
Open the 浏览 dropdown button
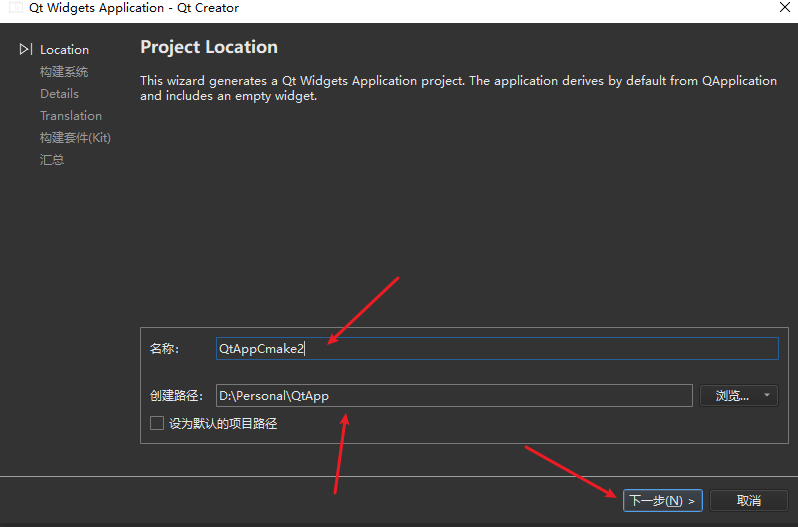pyautogui.click(x=739, y=395)
